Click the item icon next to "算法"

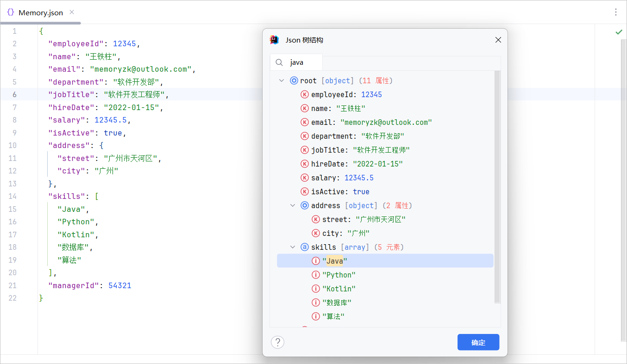click(315, 316)
